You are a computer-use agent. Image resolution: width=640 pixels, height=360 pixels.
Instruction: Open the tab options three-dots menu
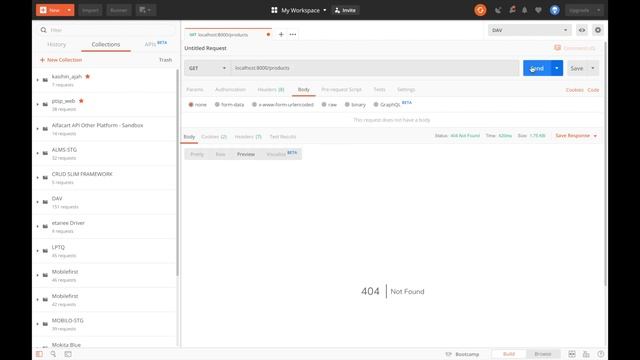click(x=293, y=35)
